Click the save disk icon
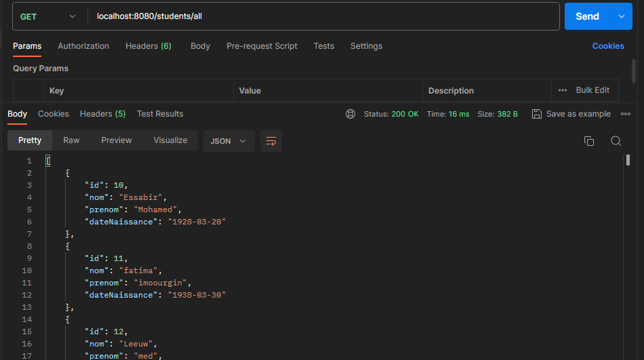The width and height of the screenshot is (644, 360). pos(536,114)
